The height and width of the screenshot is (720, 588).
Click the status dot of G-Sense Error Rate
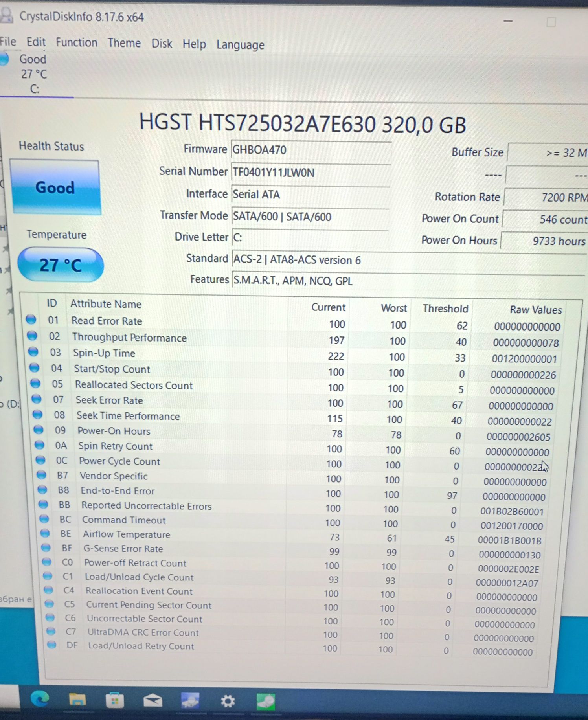pos(46,547)
